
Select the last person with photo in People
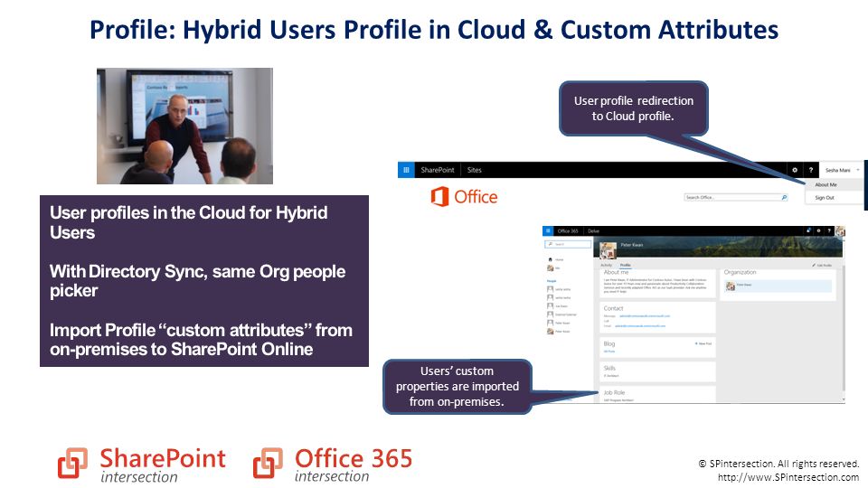(x=559, y=332)
